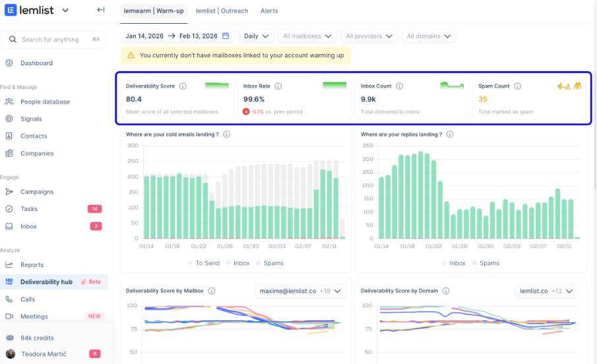Open the Contacts icon

(9, 136)
